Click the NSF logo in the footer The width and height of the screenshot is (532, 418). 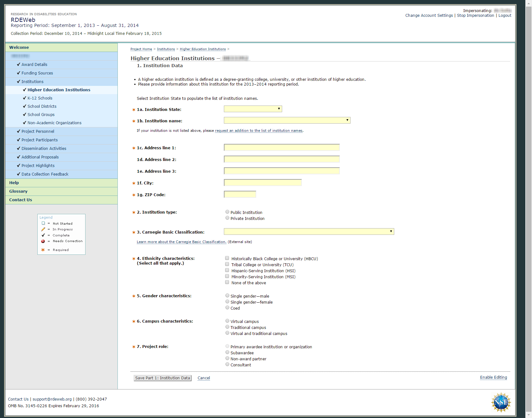[x=501, y=402]
